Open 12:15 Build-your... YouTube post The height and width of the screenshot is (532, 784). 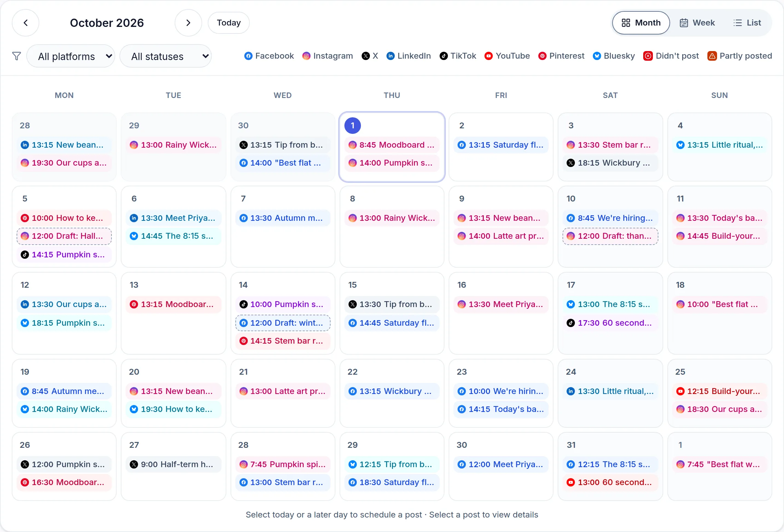point(719,391)
